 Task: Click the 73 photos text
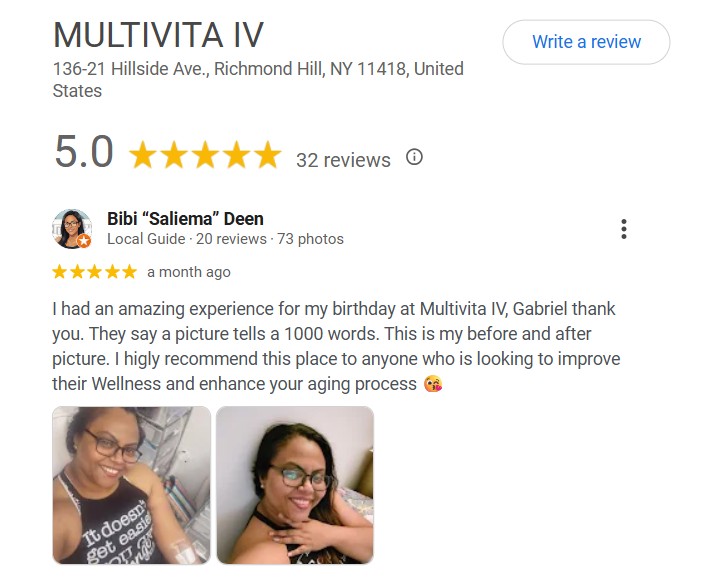pyautogui.click(x=310, y=238)
